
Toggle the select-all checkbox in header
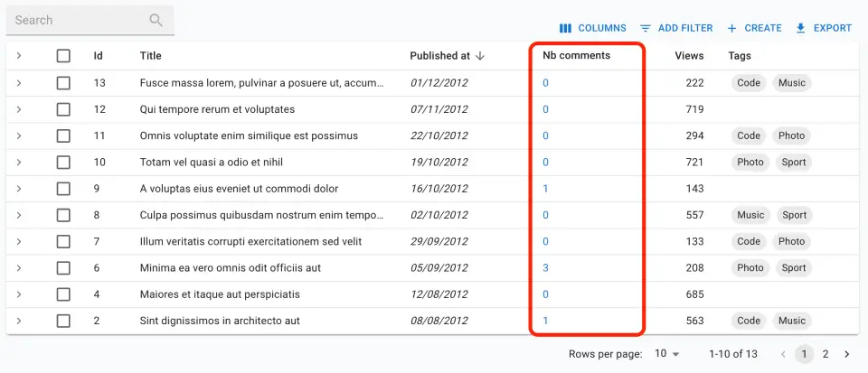(63, 56)
